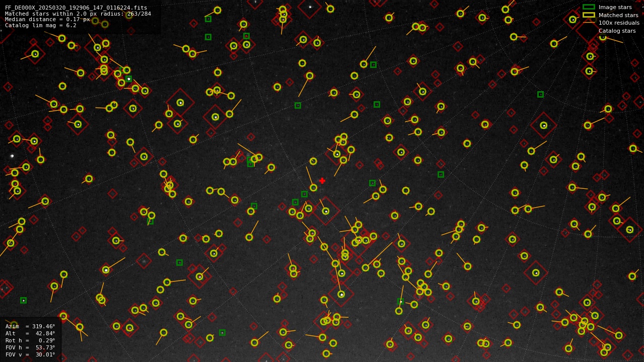This screenshot has height=362, width=644.
Task: Select the FITS file name text
Action: click(x=76, y=8)
